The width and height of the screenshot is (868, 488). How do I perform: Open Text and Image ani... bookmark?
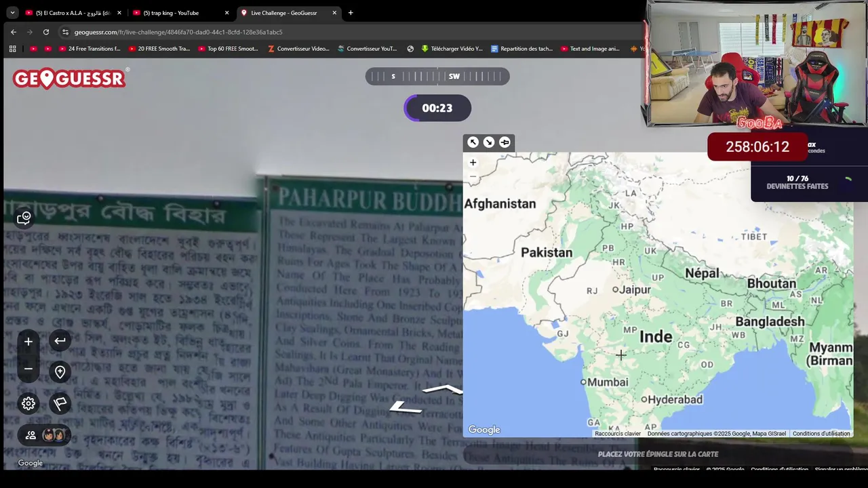tap(591, 49)
